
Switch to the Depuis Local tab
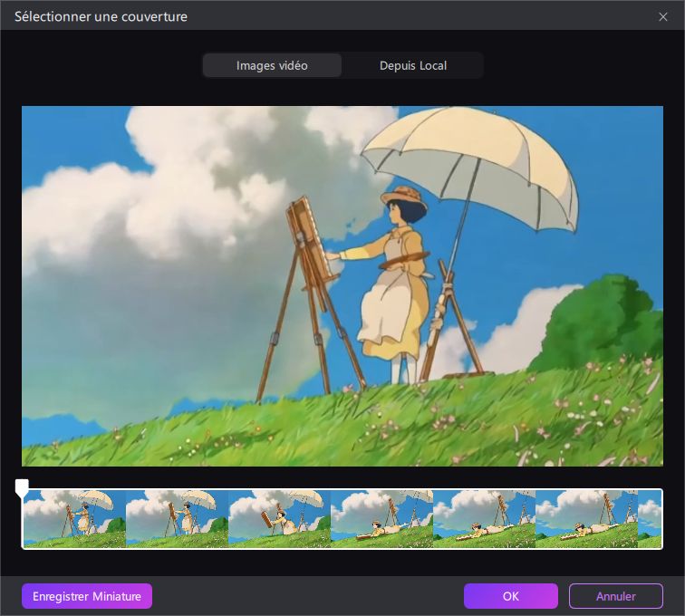[x=413, y=65]
